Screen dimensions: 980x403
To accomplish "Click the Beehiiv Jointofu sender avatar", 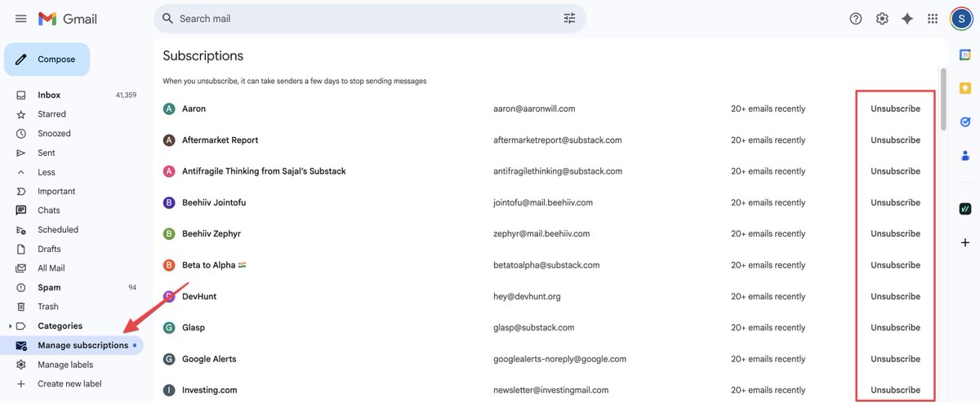I will click(x=169, y=202).
